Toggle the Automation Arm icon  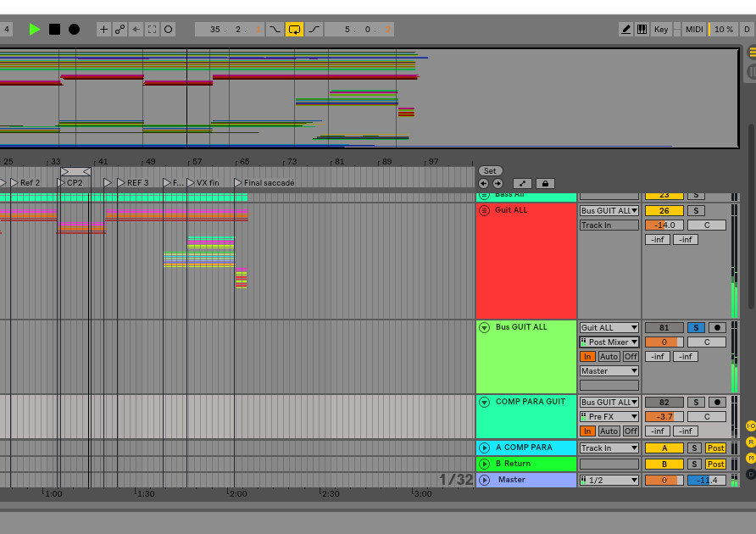tap(120, 30)
